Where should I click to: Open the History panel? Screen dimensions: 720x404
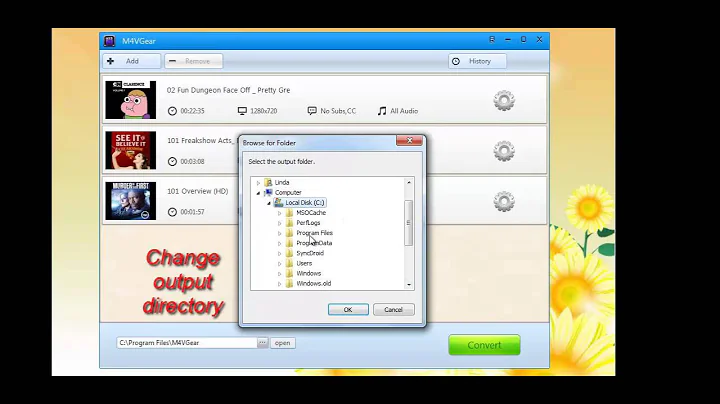click(477, 61)
